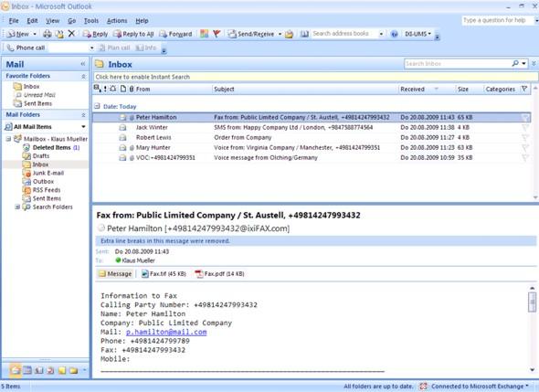Click the Categories column header
The width and height of the screenshot is (539, 392).
pyautogui.click(x=500, y=89)
